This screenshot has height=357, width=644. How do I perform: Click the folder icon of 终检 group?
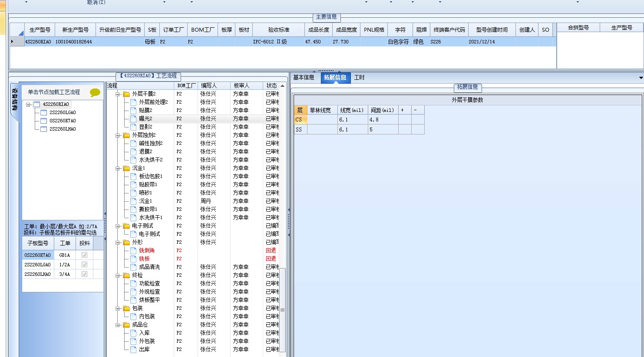pos(126,275)
